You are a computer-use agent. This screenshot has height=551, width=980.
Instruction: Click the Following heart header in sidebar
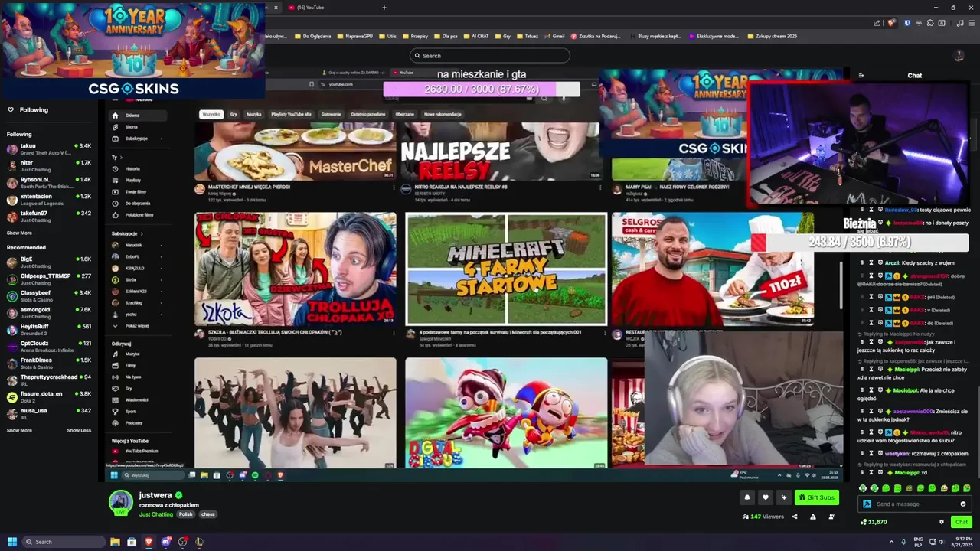[28, 110]
